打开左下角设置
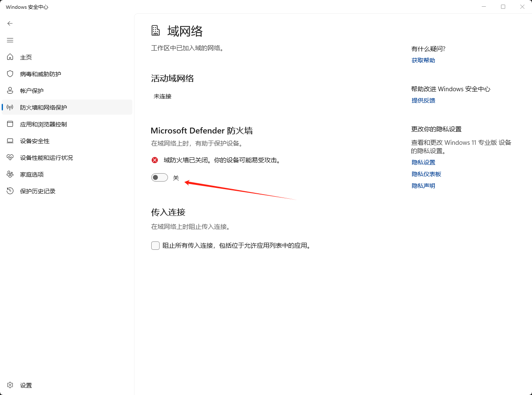 click(x=21, y=385)
